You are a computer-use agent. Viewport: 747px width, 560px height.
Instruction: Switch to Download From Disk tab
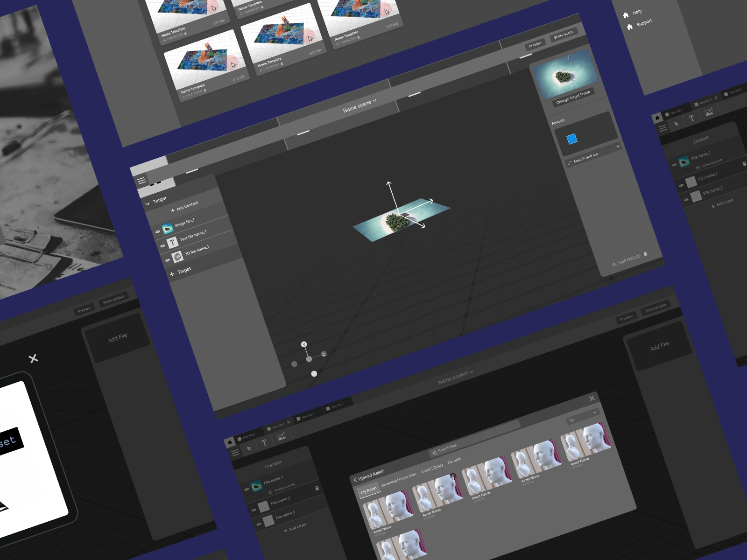click(399, 480)
